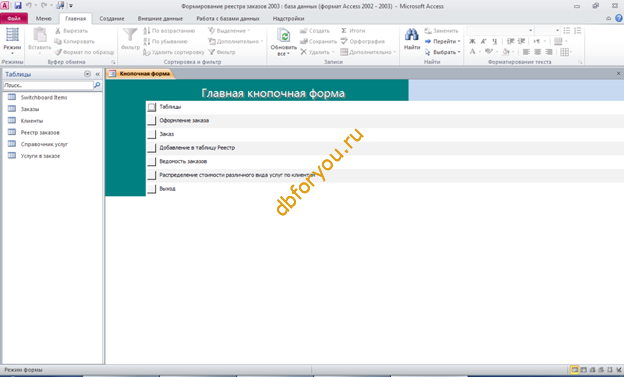Click the Таблицы switchboard button square
This screenshot has width=624, height=377.
point(152,107)
